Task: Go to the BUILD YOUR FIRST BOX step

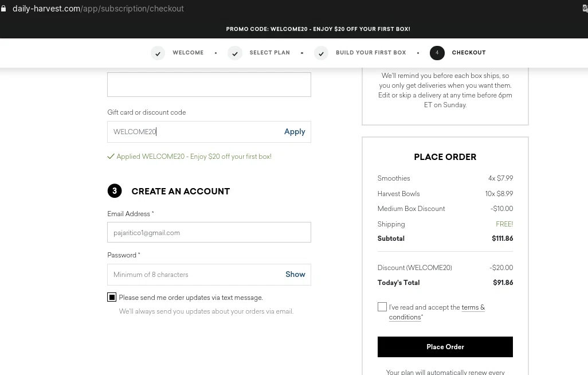Action: [371, 53]
